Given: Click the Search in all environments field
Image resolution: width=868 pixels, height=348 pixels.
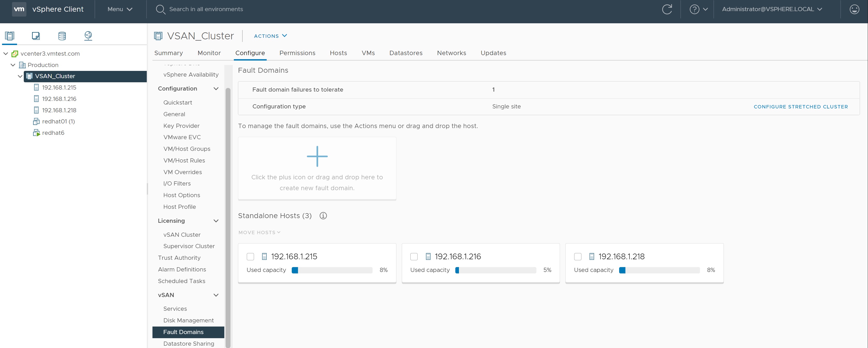Looking at the screenshot, I should (206, 9).
